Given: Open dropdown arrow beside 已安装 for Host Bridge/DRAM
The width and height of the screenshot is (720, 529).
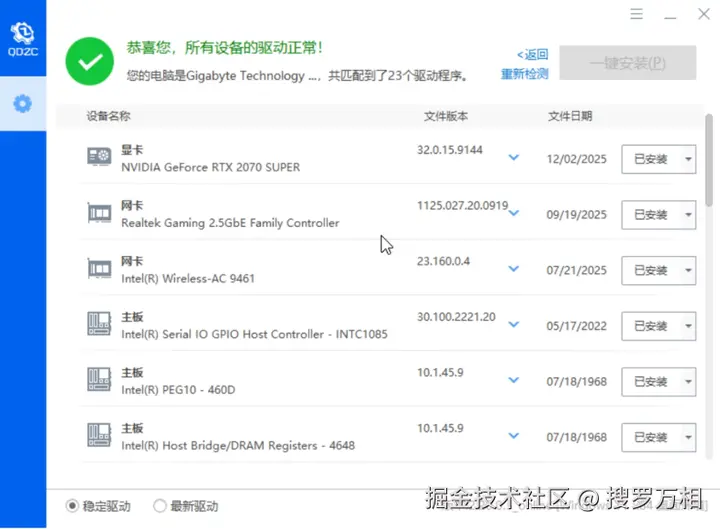Looking at the screenshot, I should coord(688,437).
